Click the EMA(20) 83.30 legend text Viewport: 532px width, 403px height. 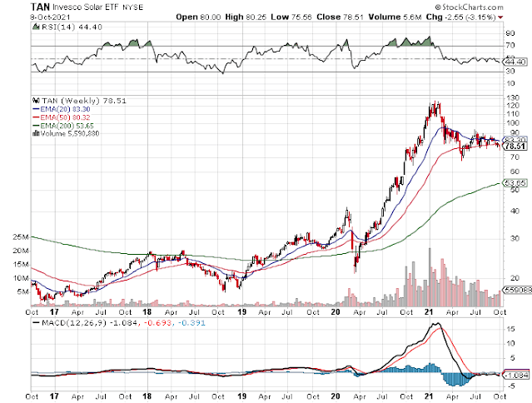coord(65,109)
